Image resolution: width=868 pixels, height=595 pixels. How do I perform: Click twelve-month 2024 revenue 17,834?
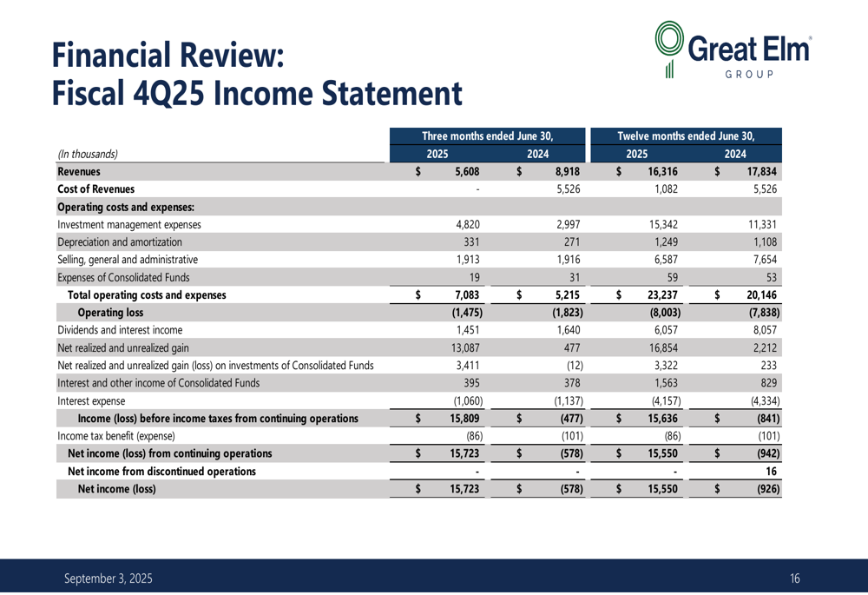pyautogui.click(x=762, y=172)
